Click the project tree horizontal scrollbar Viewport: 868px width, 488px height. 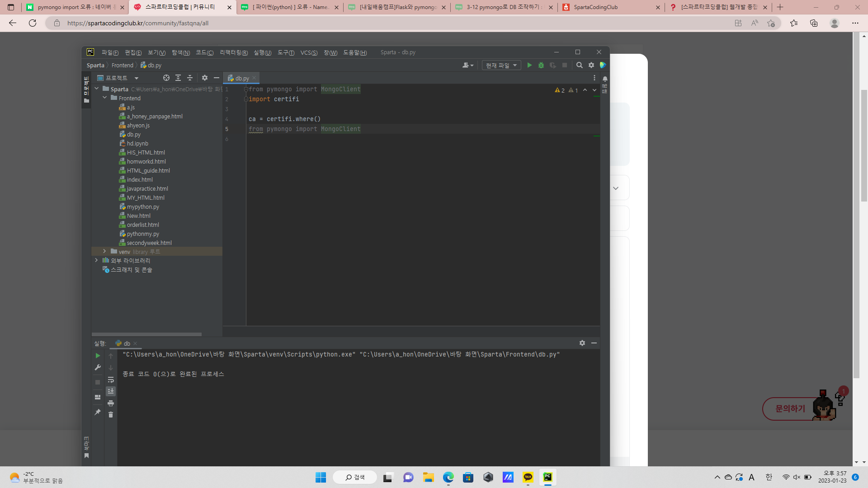click(x=147, y=334)
